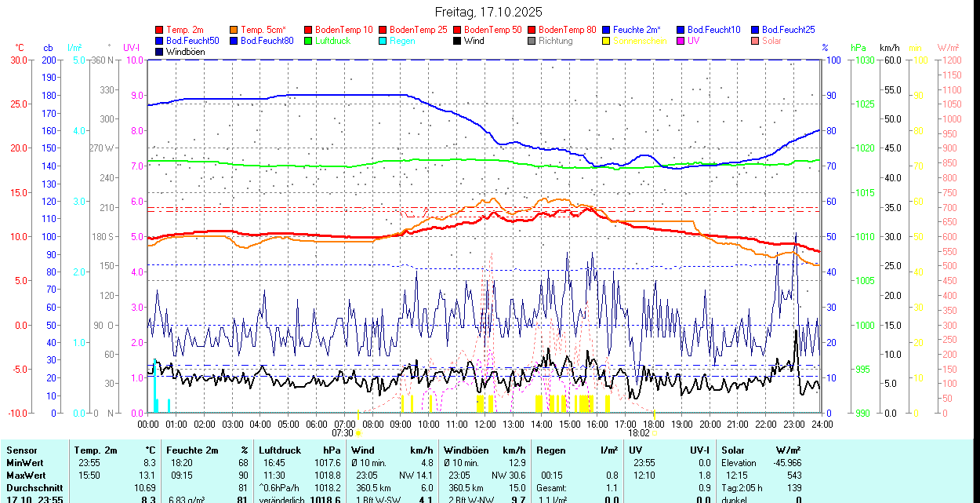Select the BodenTemp 10 legend label

(343, 30)
